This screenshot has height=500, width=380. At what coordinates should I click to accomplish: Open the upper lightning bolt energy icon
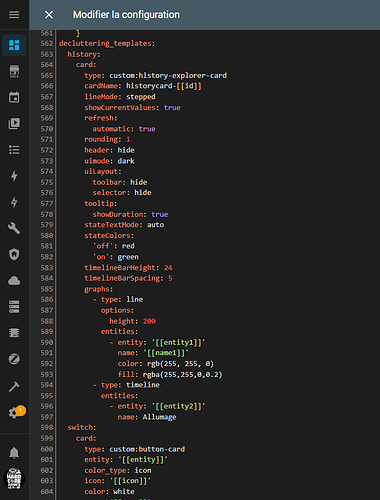point(14,176)
